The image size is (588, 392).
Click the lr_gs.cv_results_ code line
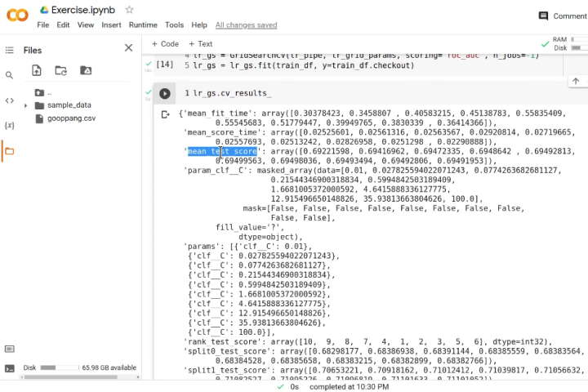232,93
